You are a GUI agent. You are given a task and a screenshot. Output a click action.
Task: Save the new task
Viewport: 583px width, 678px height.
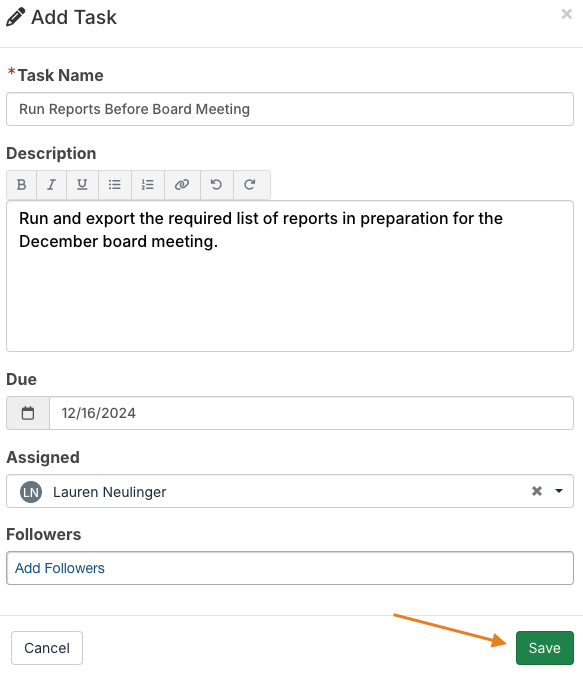point(545,648)
